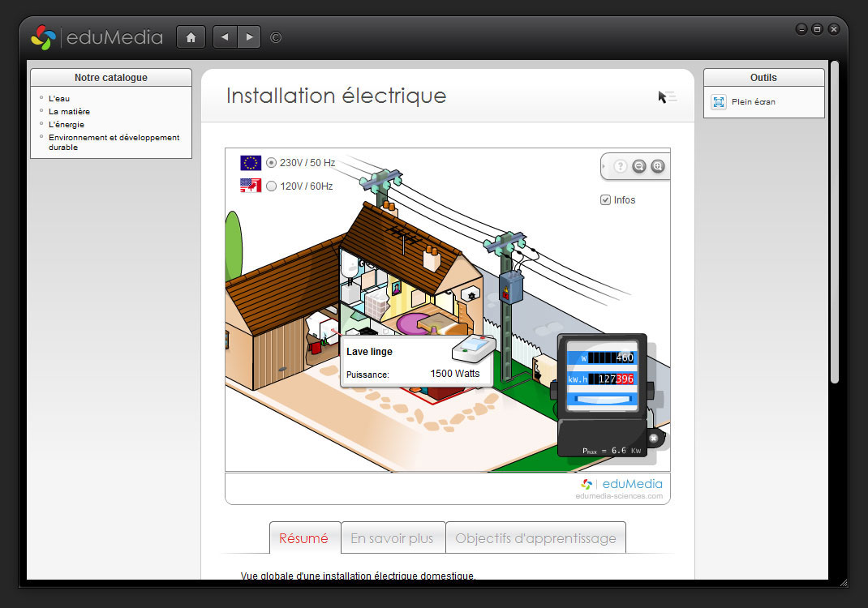The image size is (868, 608).
Task: Uncheck the Infos checkbox
Action: point(605,200)
